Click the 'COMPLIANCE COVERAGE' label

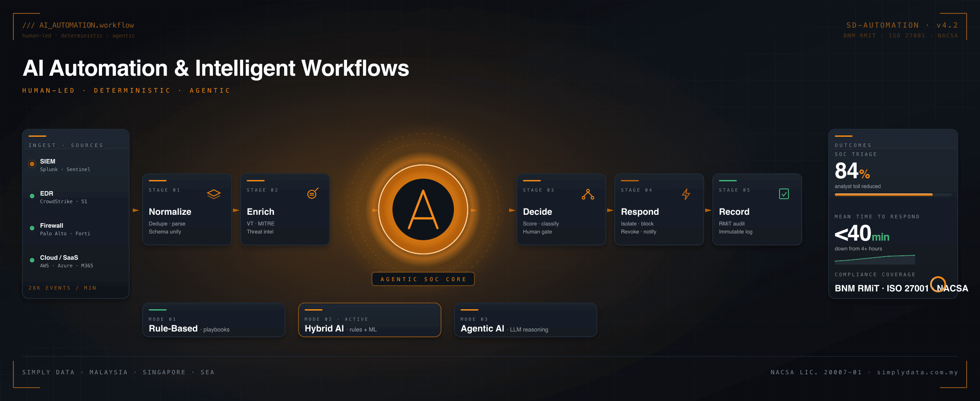(x=875, y=274)
